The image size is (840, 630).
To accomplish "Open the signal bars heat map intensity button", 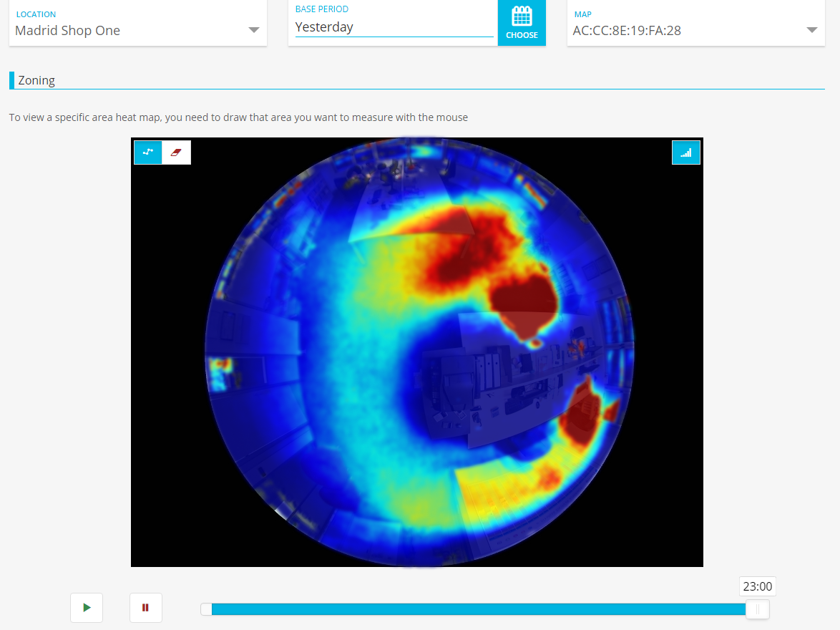I will pos(685,152).
